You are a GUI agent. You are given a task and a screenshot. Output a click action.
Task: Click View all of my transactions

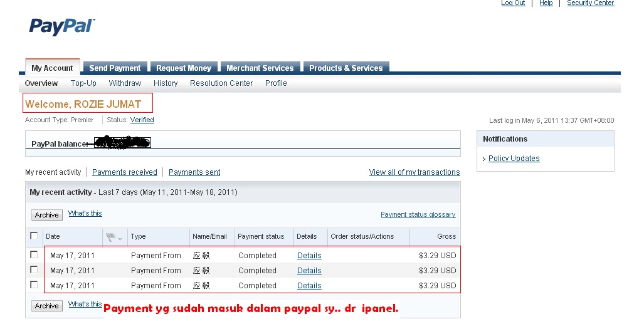tap(414, 172)
